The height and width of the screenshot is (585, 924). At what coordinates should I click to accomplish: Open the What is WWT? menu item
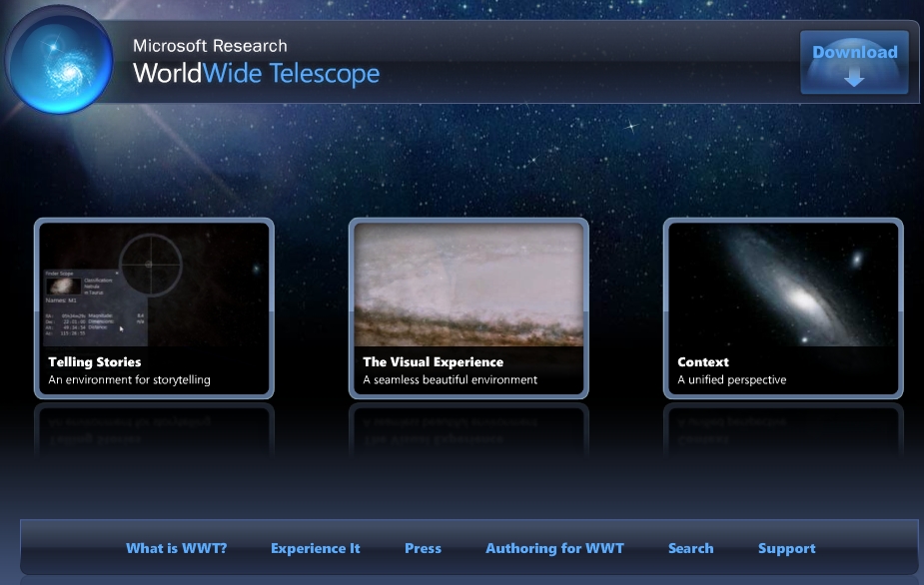[176, 548]
